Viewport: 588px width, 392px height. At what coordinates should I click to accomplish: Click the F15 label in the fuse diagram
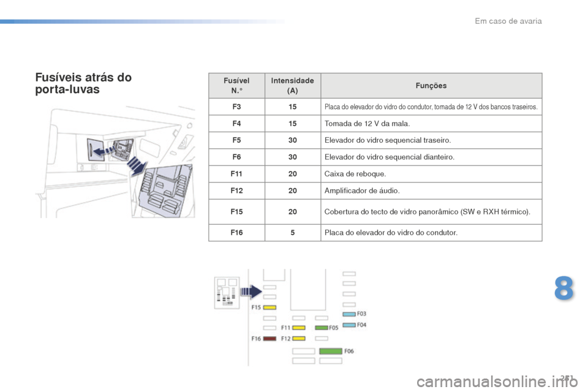[256, 307]
